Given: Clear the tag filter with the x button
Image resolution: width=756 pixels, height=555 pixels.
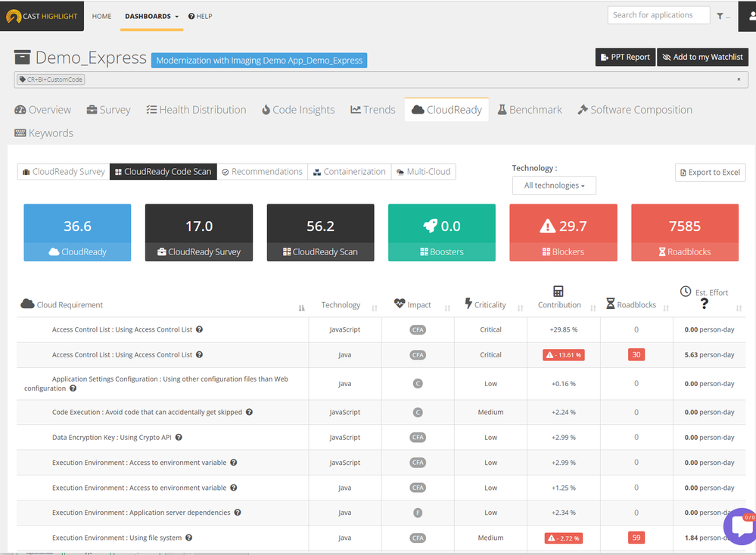Looking at the screenshot, I should [x=739, y=80].
